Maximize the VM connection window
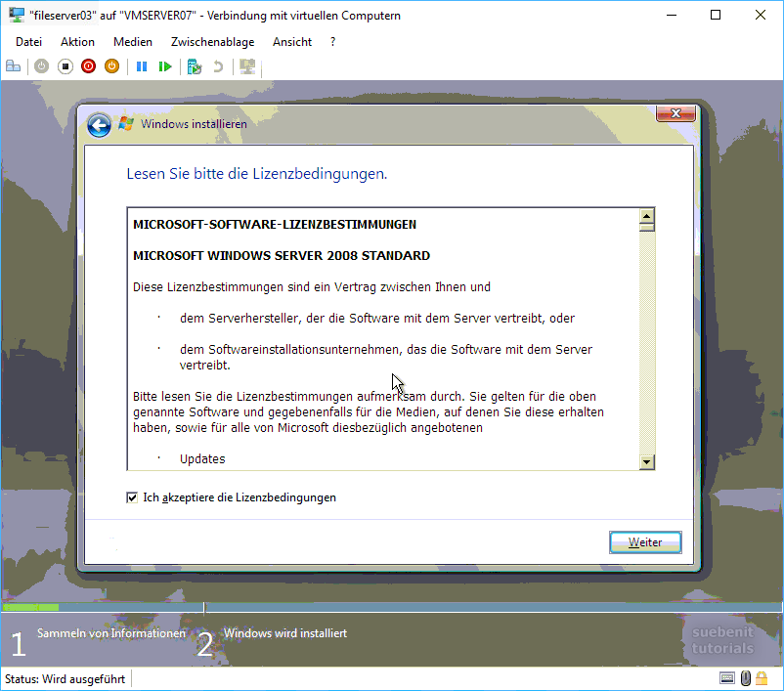This screenshot has height=691, width=784. pos(716,15)
